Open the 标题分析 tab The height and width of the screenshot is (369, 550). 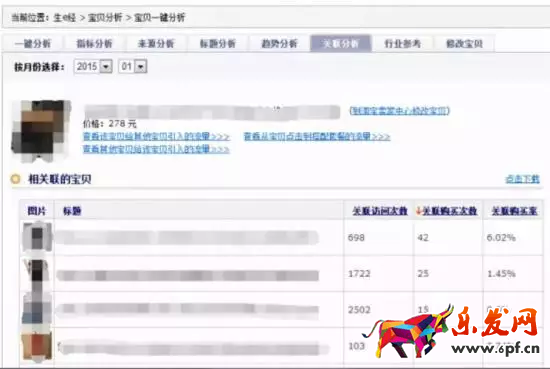(217, 43)
